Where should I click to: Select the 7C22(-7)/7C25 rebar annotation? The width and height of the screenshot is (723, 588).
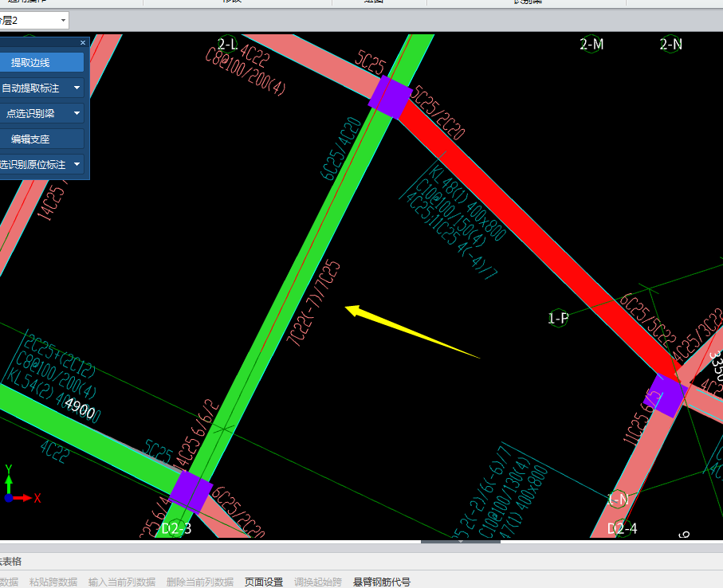click(313, 303)
